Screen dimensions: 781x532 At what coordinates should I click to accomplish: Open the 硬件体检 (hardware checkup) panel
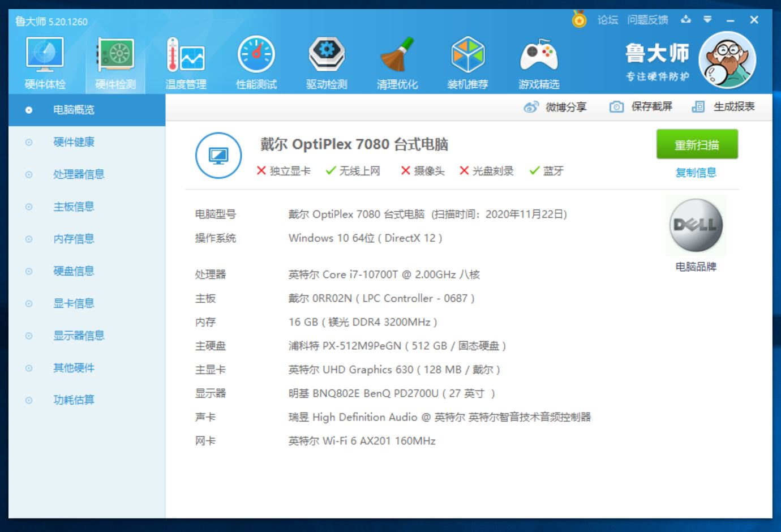pyautogui.click(x=45, y=59)
